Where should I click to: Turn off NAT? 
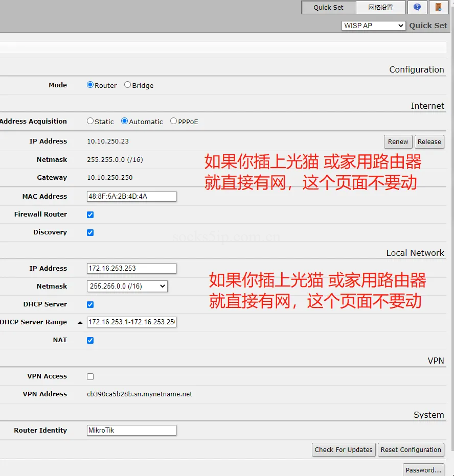coord(90,340)
